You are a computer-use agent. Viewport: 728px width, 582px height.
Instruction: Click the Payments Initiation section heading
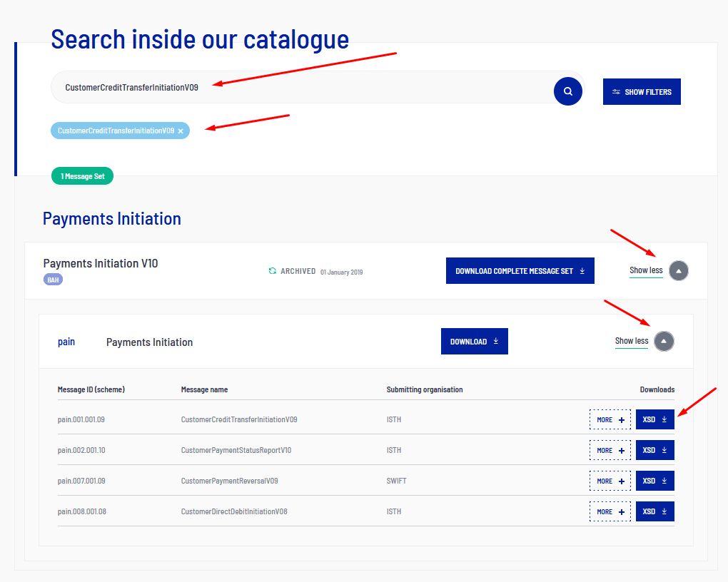(x=112, y=218)
